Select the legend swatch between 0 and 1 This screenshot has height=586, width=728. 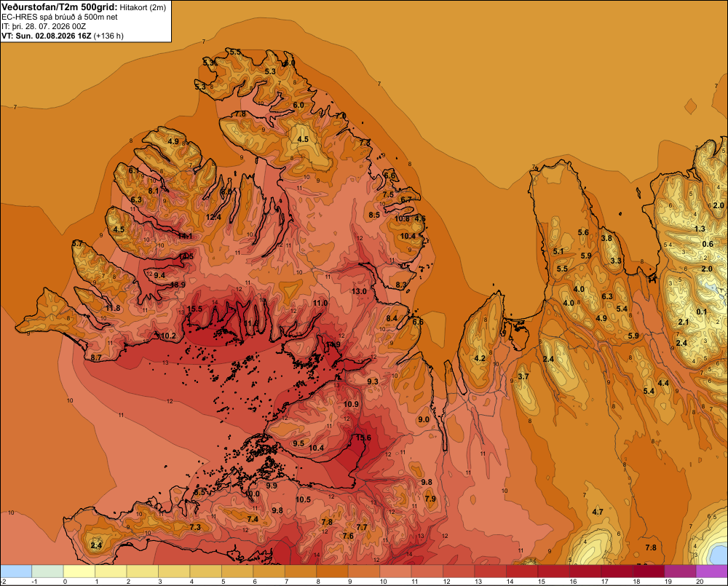(79, 571)
